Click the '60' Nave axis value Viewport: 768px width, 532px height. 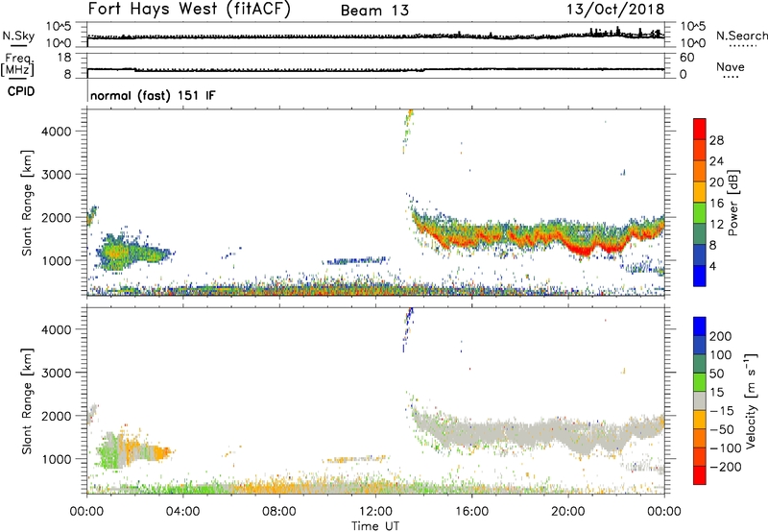(x=687, y=58)
